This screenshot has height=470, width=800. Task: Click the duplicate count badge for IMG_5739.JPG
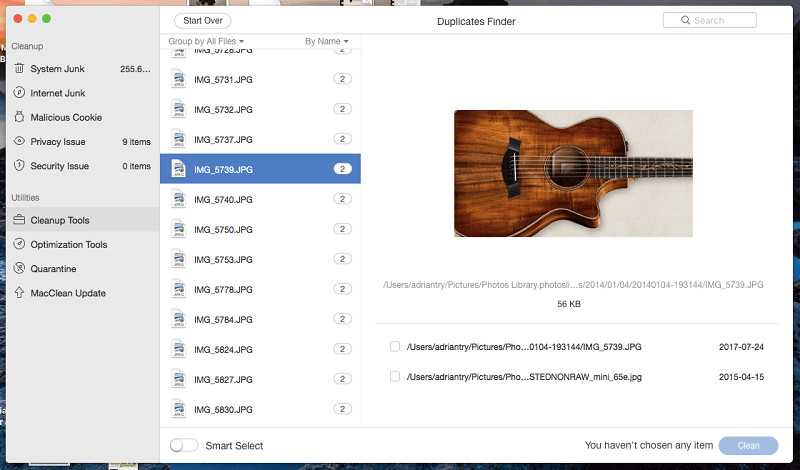342,169
